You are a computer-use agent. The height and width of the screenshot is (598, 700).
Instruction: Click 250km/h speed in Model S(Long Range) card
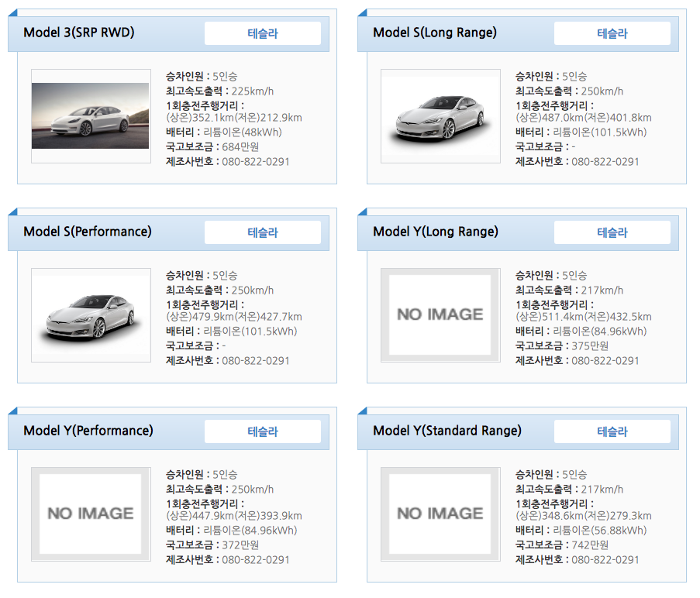coord(602,91)
